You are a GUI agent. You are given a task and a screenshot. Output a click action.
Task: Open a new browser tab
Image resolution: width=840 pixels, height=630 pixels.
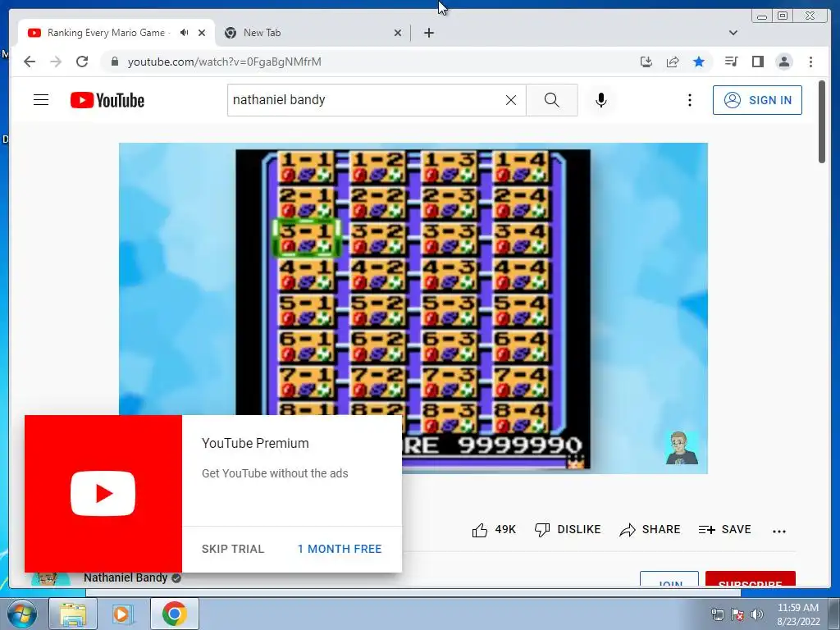(x=428, y=33)
